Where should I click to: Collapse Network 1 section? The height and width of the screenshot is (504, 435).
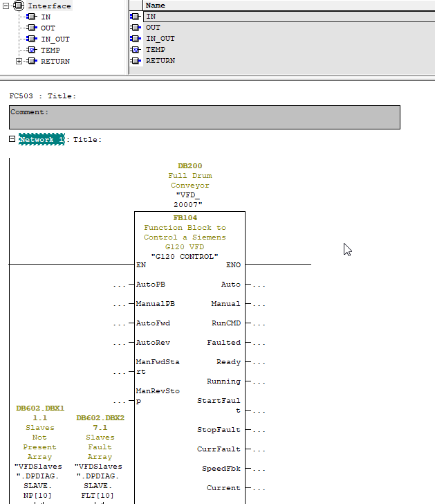pyautogui.click(x=12, y=139)
